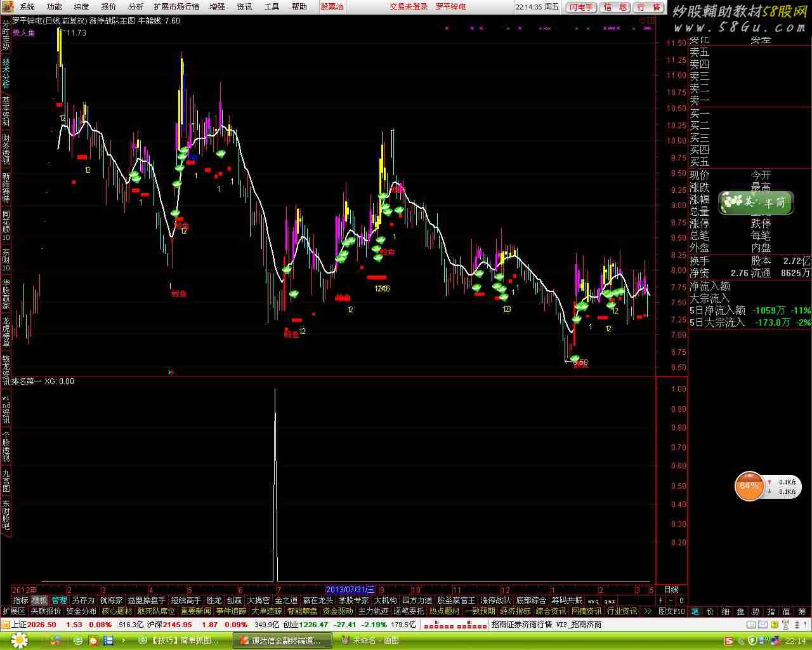The width and height of the screenshot is (812, 650).
Task: Open the 笔 tick detail icon
Action: tap(695, 611)
